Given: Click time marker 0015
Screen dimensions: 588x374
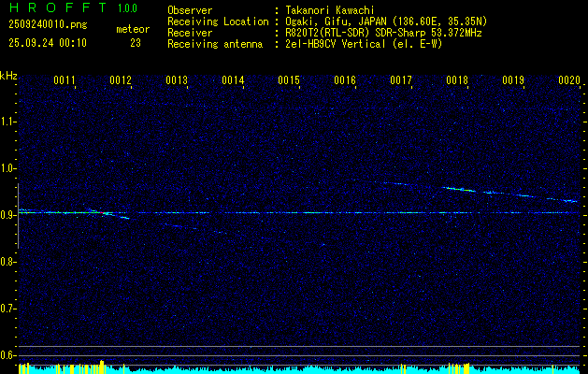Looking at the screenshot, I should coord(289,80).
